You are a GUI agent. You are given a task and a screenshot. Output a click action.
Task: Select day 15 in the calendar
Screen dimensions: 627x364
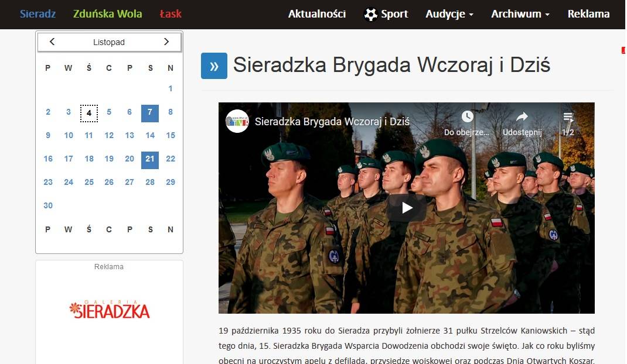[171, 135]
